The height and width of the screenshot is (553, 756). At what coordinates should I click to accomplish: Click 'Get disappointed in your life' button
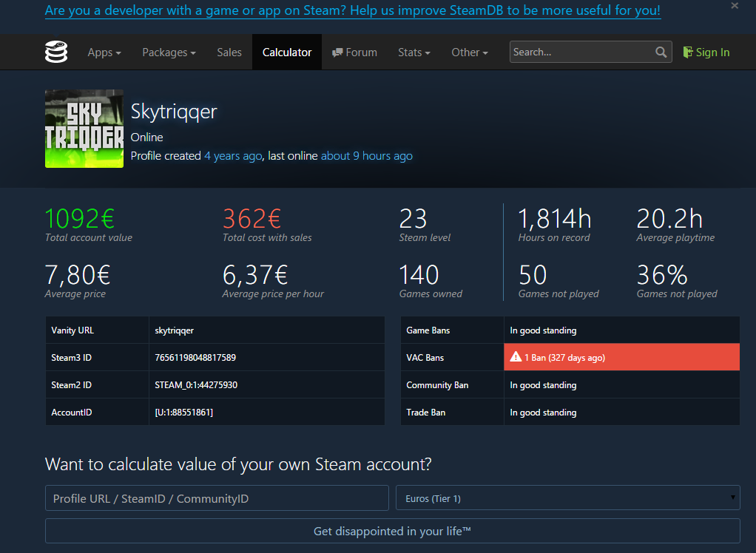click(x=393, y=531)
